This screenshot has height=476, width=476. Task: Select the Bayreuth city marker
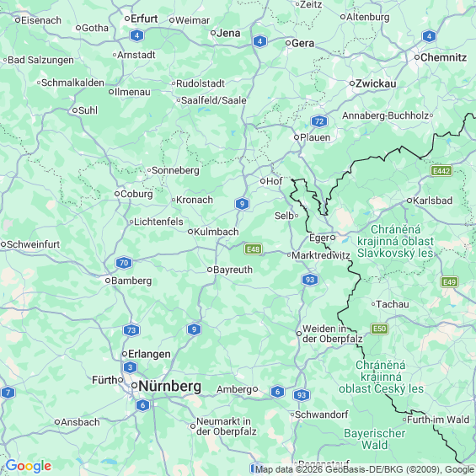click(210, 270)
